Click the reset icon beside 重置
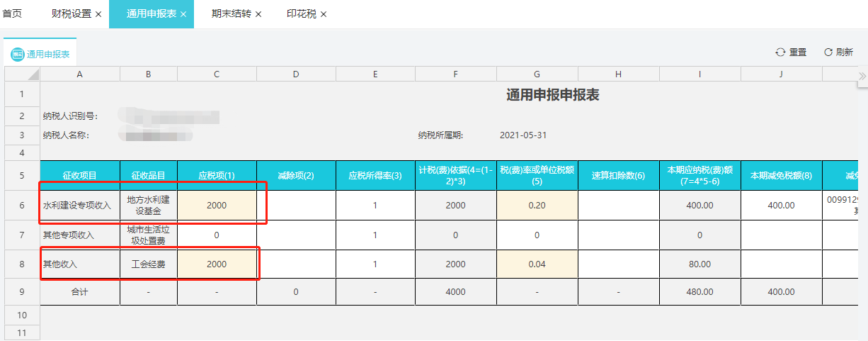The image size is (868, 341). click(780, 52)
